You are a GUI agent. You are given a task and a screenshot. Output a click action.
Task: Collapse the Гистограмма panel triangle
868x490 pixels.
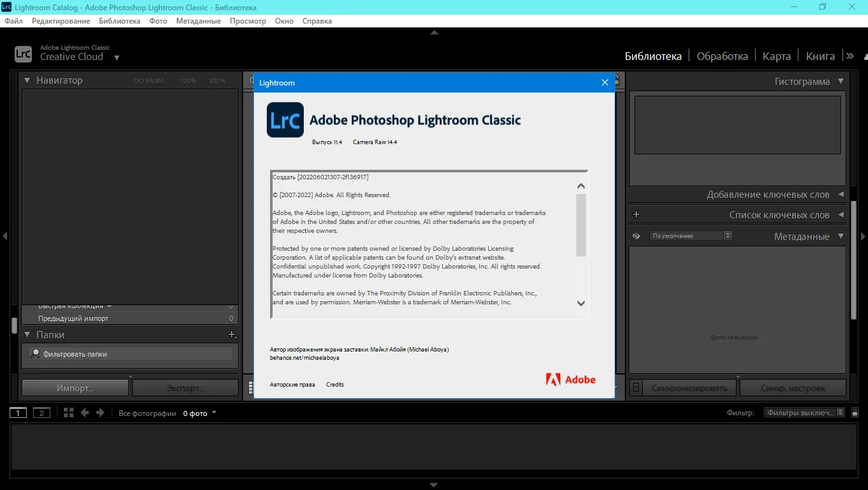tap(841, 81)
